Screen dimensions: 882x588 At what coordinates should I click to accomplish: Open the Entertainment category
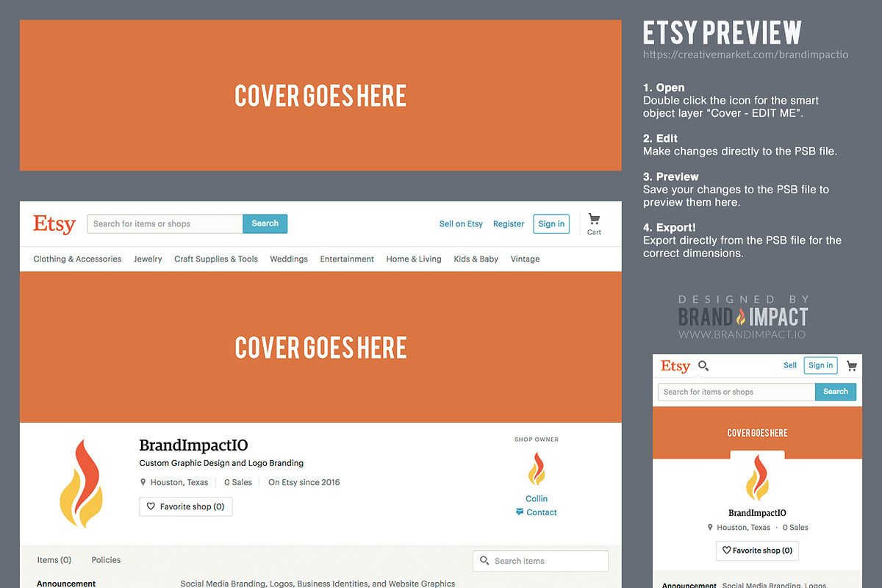click(x=347, y=259)
